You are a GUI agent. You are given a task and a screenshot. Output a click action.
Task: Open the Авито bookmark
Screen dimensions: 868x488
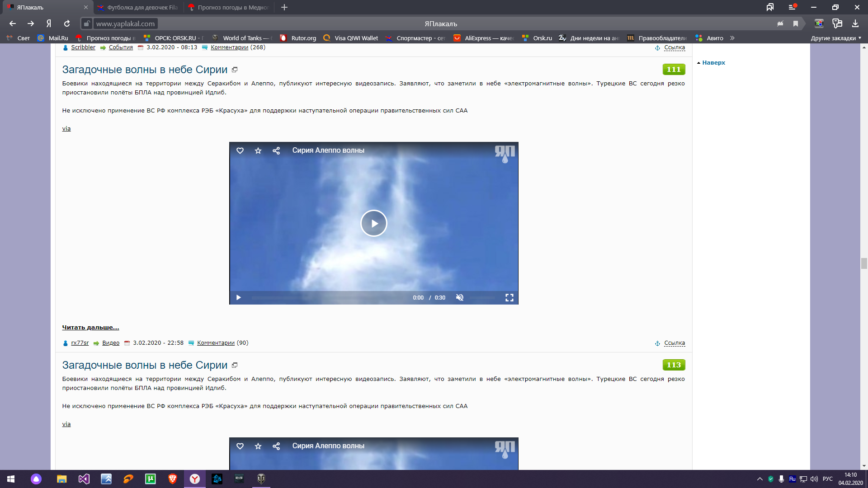(710, 38)
